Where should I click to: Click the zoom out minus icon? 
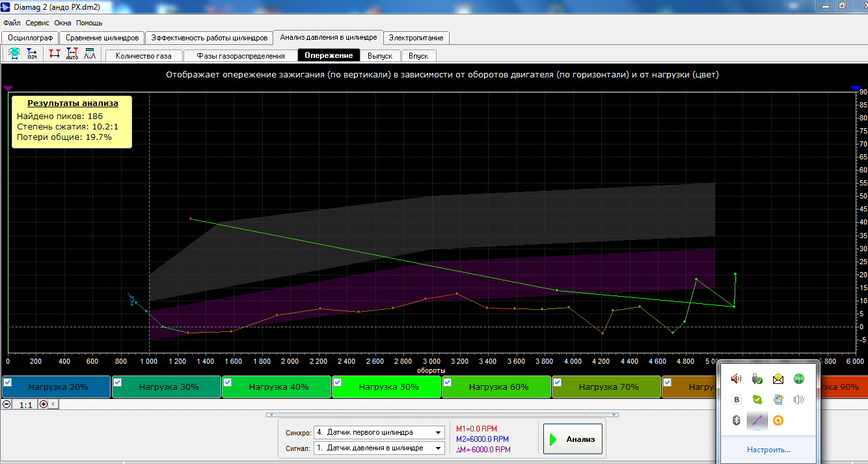click(7, 404)
